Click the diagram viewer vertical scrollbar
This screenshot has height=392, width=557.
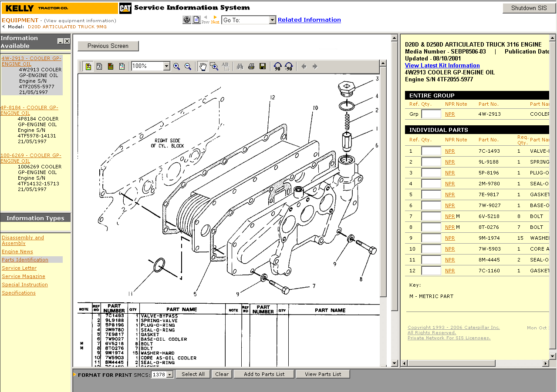[383, 183]
